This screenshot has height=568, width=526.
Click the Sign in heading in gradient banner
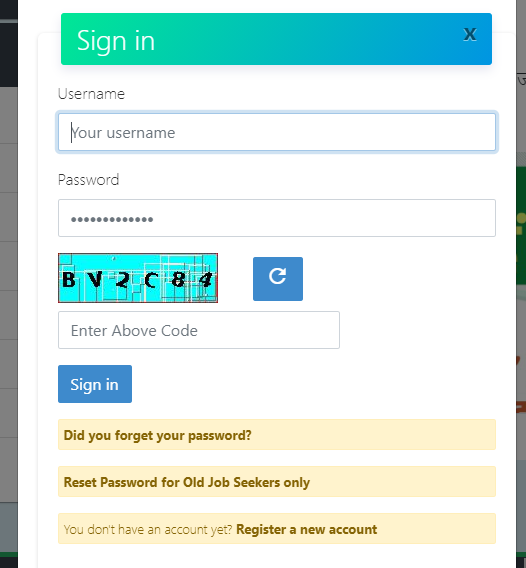(x=116, y=41)
